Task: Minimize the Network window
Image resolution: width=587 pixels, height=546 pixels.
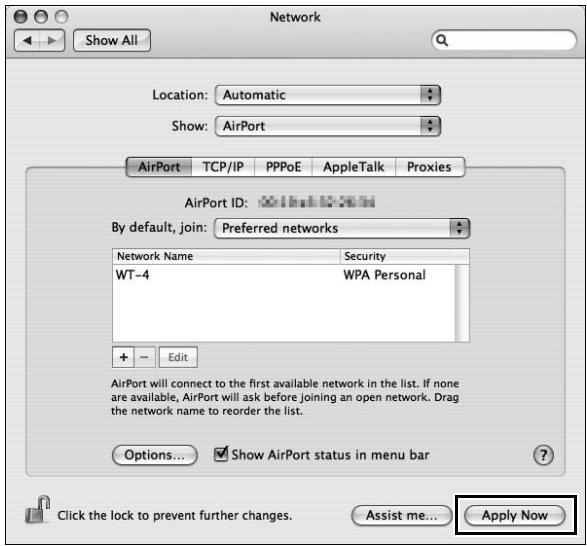Action: [41, 16]
